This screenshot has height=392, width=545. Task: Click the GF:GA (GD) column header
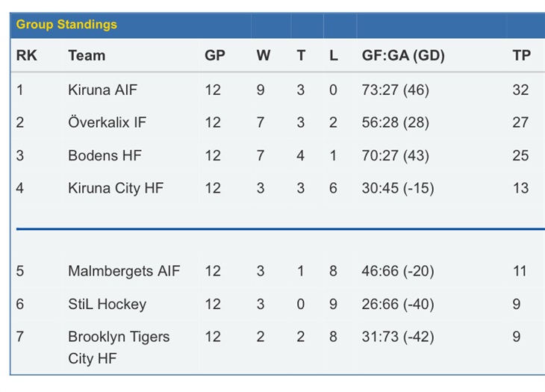pos(403,55)
